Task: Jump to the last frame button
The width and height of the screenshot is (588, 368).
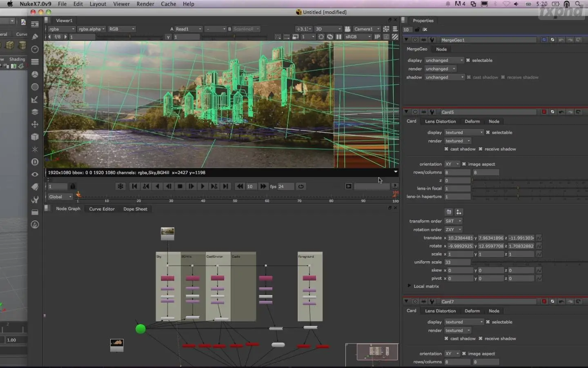Action: tap(225, 186)
